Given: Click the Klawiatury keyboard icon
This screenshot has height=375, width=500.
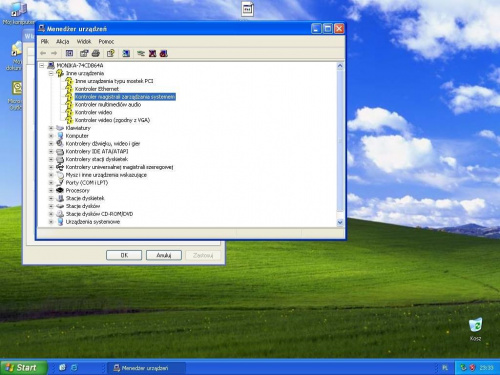Looking at the screenshot, I should click(x=60, y=128).
